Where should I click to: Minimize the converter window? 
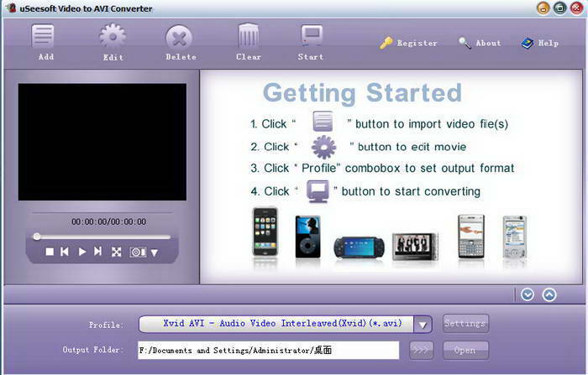tap(543, 8)
